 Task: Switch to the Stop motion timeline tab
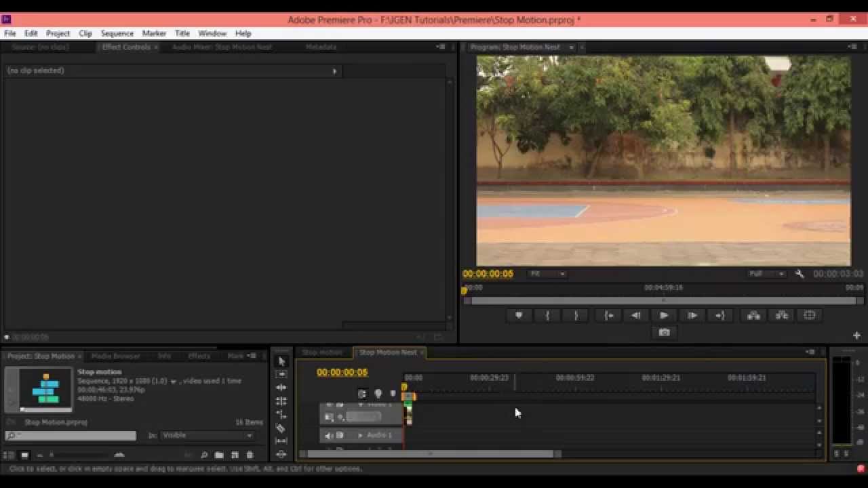point(322,352)
